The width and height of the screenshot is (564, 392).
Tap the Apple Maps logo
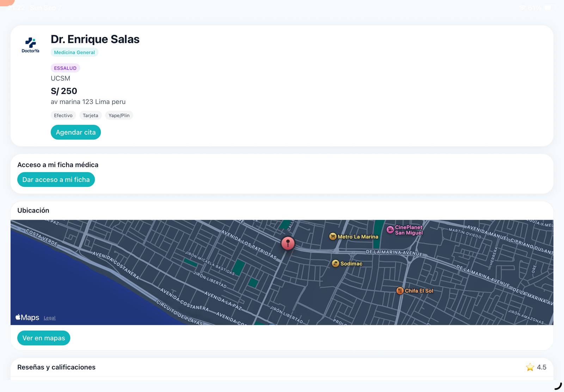(27, 317)
